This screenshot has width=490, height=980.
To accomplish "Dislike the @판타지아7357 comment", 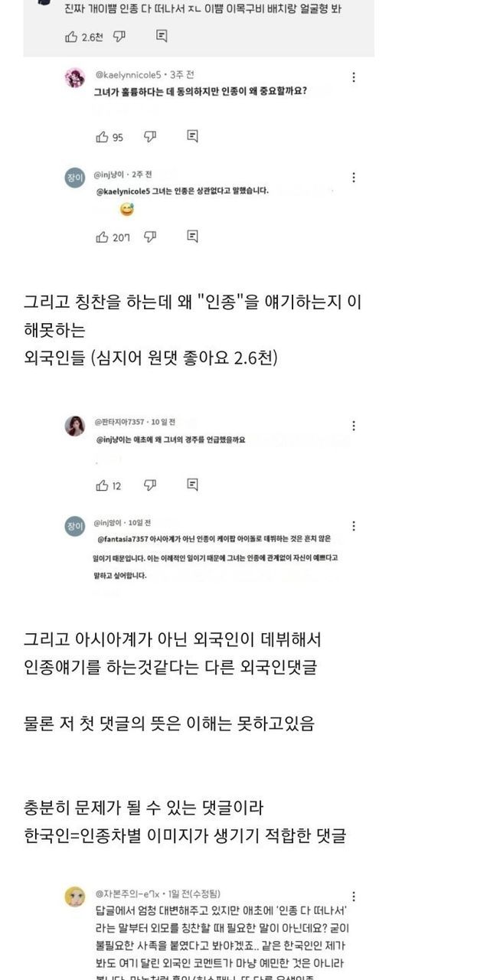I will tap(150, 485).
